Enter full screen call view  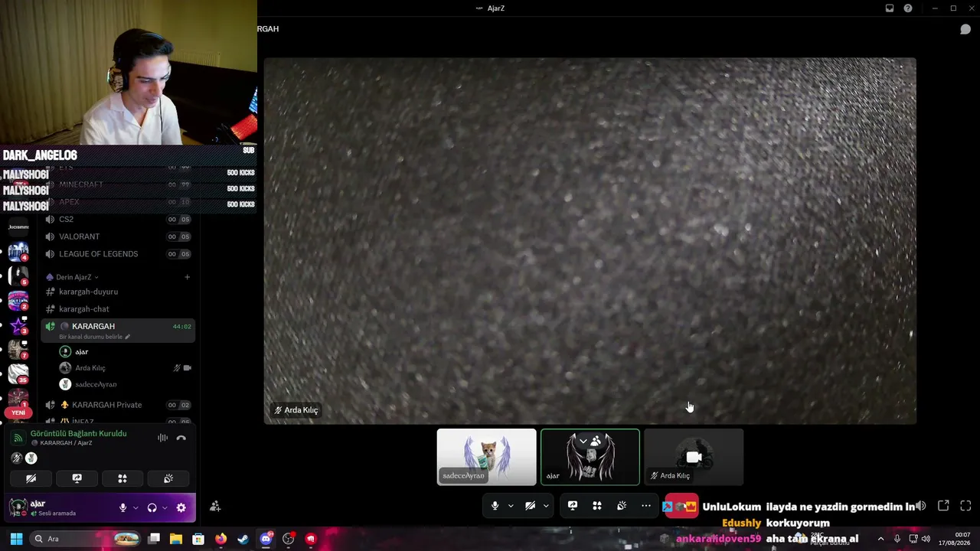pos(965,506)
